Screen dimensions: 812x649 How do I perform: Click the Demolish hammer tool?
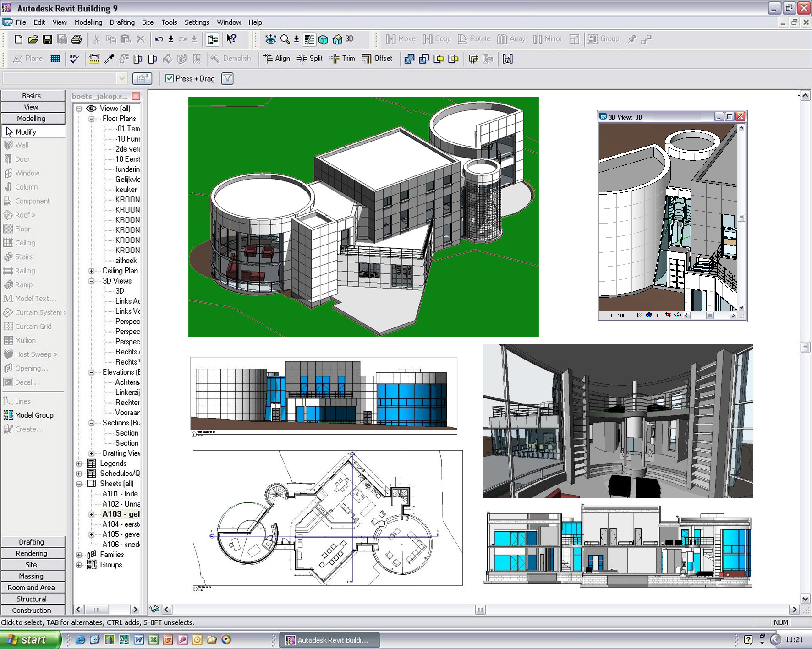[x=231, y=59]
